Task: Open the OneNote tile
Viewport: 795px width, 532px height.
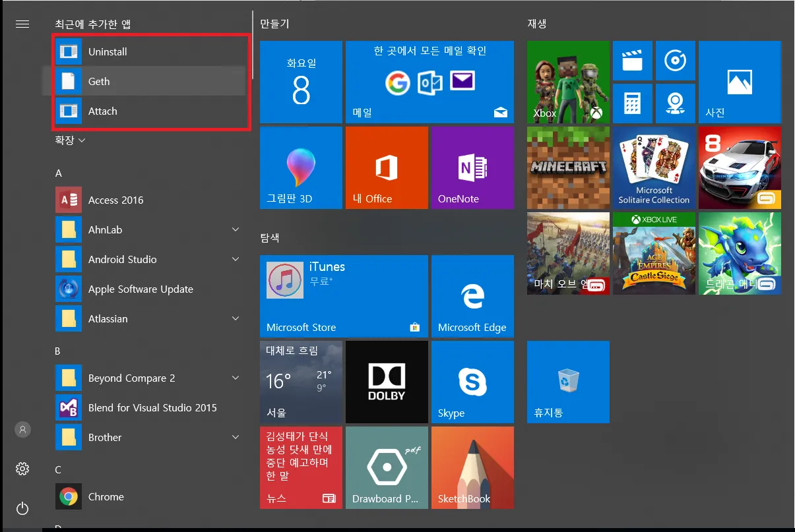Action: coord(472,167)
